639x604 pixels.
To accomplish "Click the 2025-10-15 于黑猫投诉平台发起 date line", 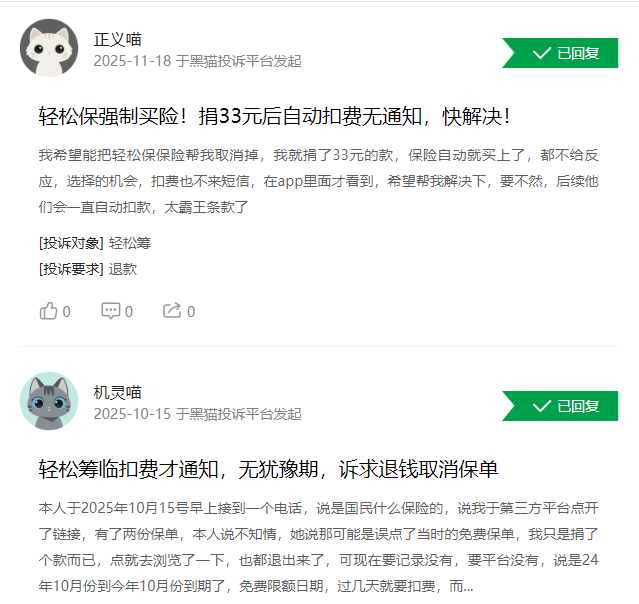I will (x=198, y=414).
